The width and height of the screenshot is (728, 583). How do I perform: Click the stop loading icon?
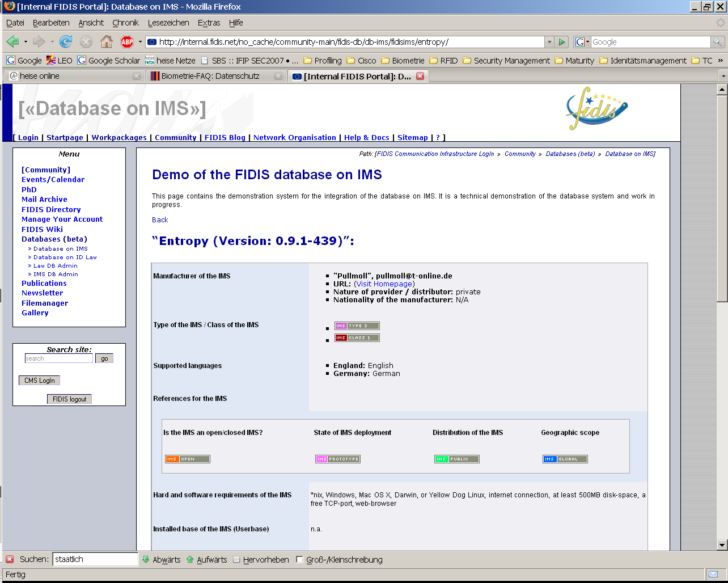point(86,42)
